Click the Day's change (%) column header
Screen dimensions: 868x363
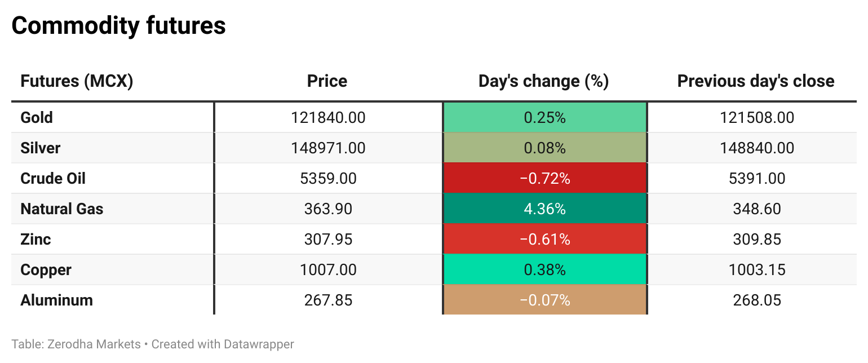pos(543,81)
